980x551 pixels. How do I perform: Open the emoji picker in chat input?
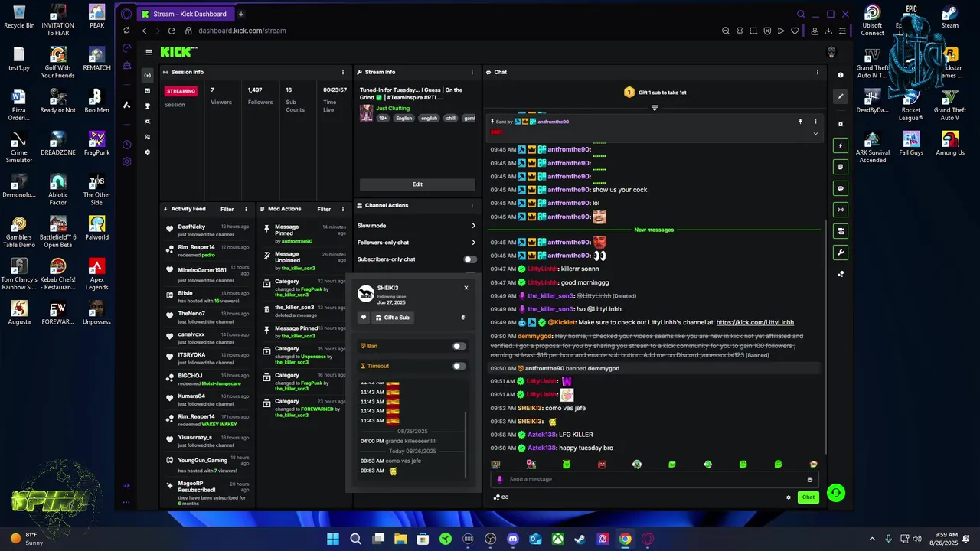point(809,480)
